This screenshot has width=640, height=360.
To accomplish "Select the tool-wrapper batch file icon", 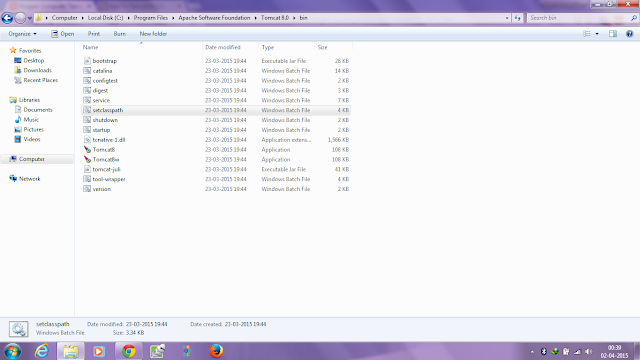I will tap(87, 179).
